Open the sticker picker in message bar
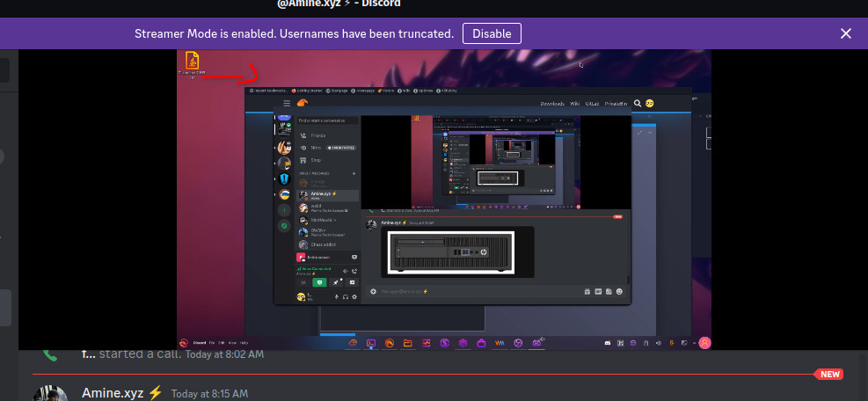 (609, 291)
